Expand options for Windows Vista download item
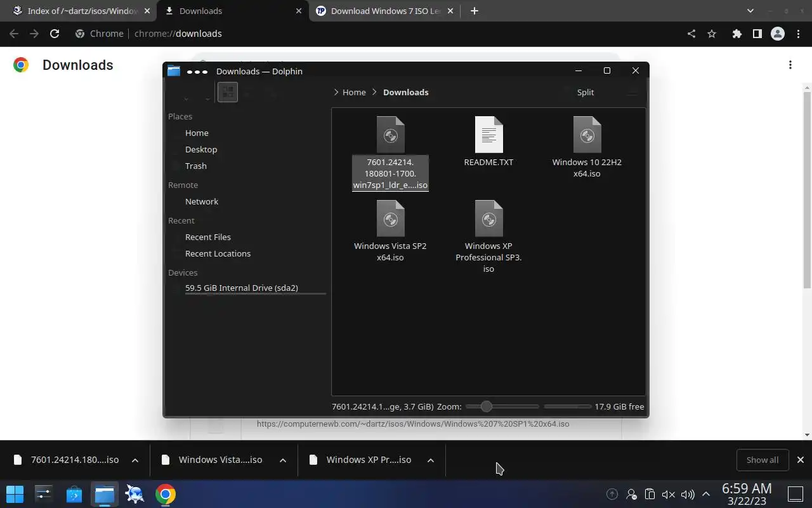 [283, 460]
